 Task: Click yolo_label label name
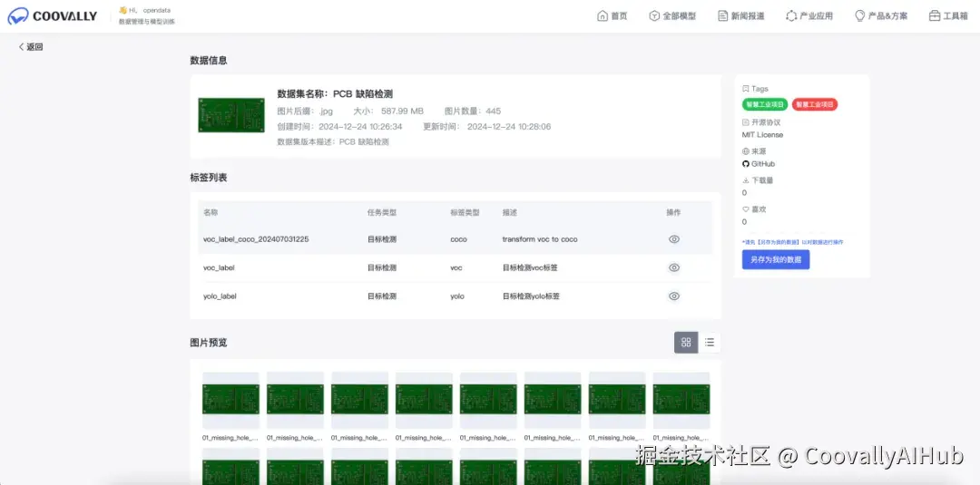point(220,296)
